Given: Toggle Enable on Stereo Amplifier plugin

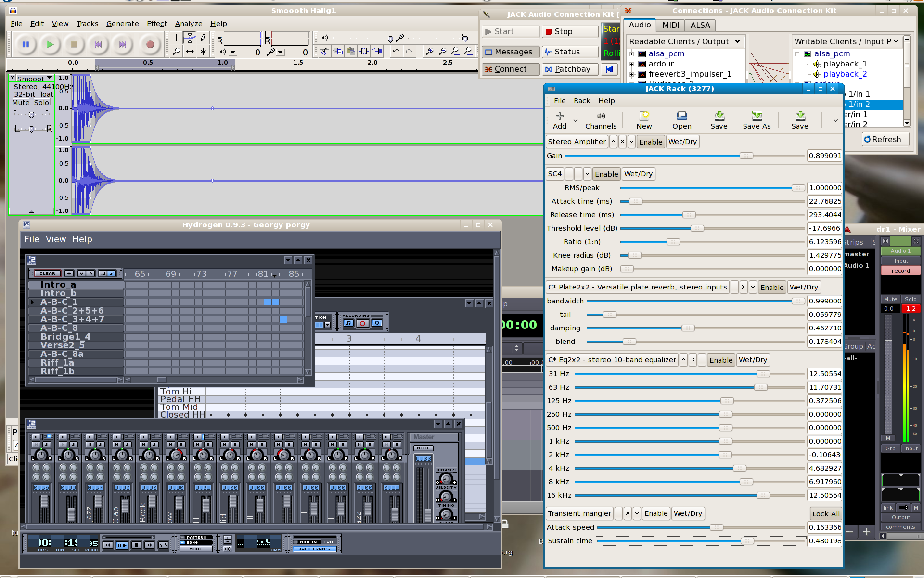Looking at the screenshot, I should click(x=651, y=142).
